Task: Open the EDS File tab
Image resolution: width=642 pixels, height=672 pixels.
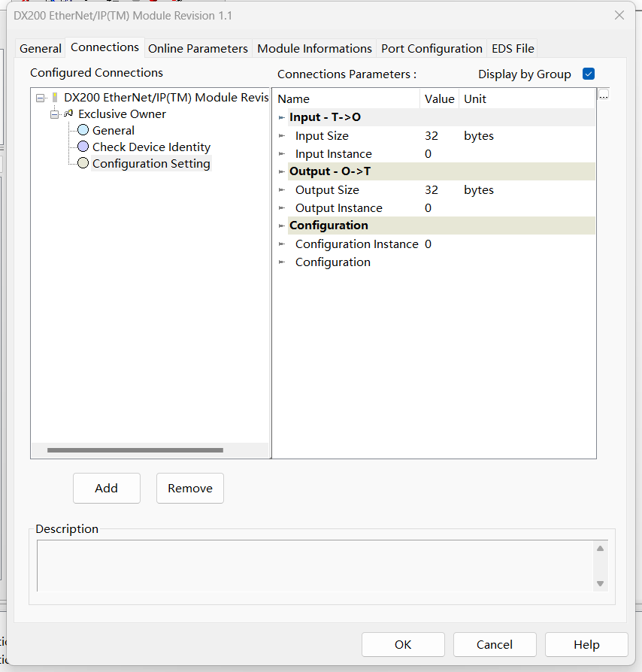Action: (513, 49)
